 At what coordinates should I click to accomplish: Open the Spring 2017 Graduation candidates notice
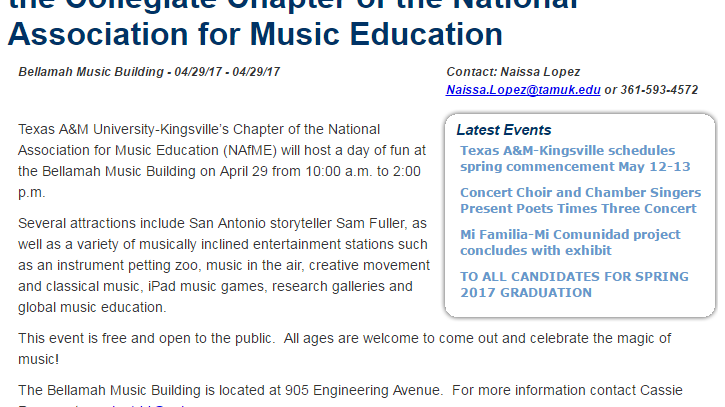574,284
